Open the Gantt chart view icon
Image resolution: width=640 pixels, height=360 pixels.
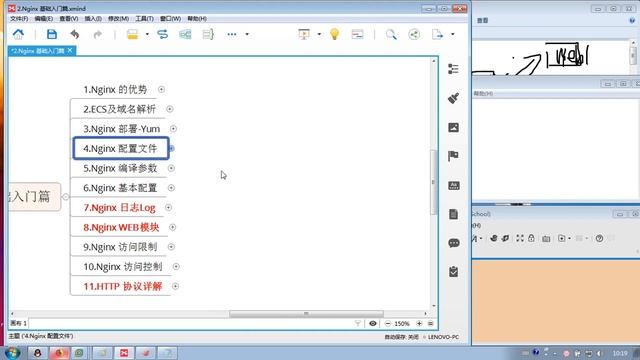357,34
